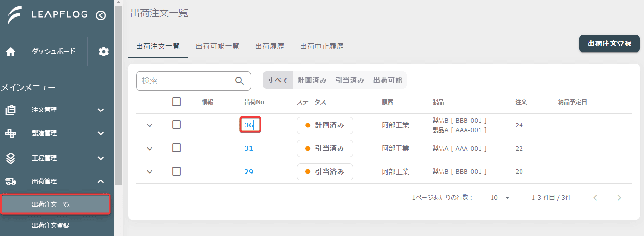Image resolution: width=644 pixels, height=236 pixels.
Task: Filter by 計画済み
Action: point(312,80)
